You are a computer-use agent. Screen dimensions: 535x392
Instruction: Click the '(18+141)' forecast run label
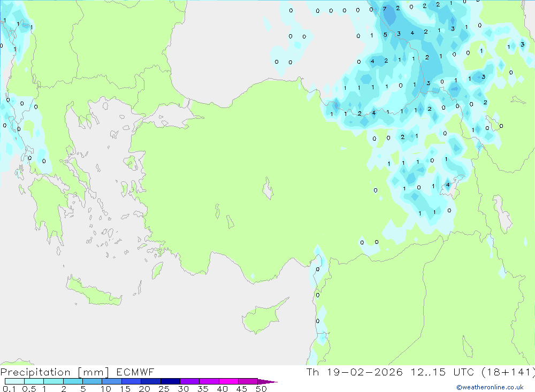click(x=508, y=372)
